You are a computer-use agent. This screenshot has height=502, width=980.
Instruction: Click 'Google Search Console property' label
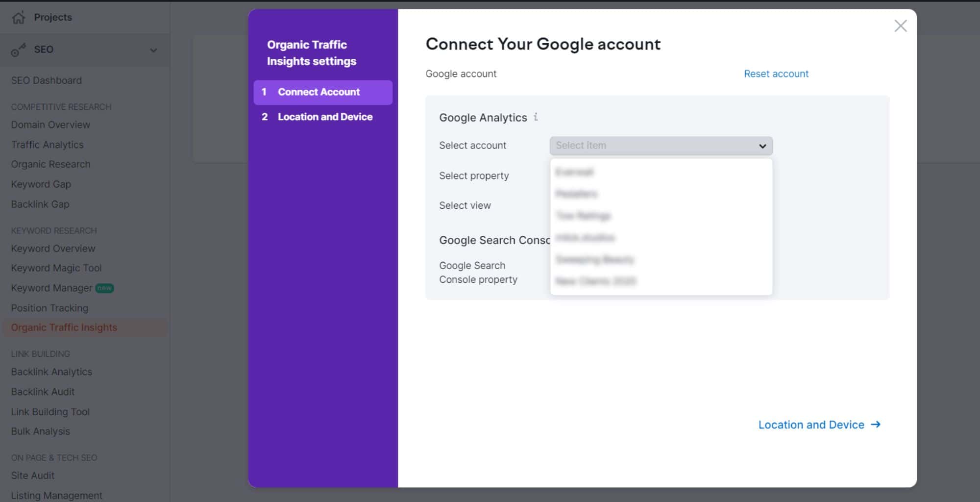click(x=478, y=273)
